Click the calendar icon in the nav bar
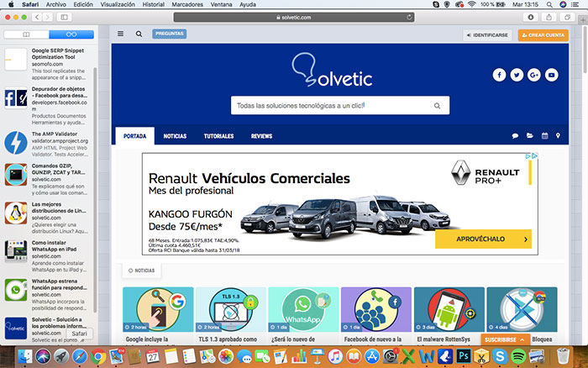The width and height of the screenshot is (588, 368). [544, 136]
